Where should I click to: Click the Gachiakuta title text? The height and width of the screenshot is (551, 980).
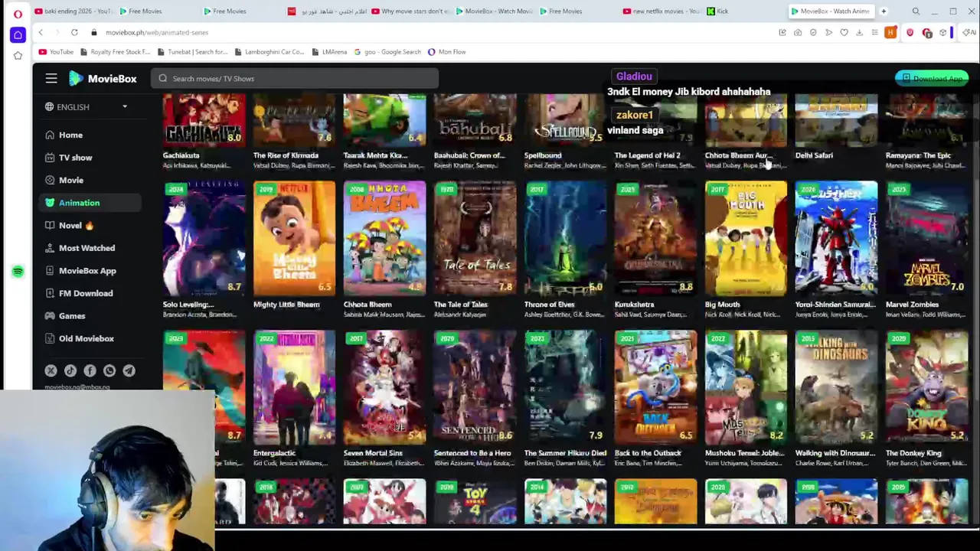(181, 155)
